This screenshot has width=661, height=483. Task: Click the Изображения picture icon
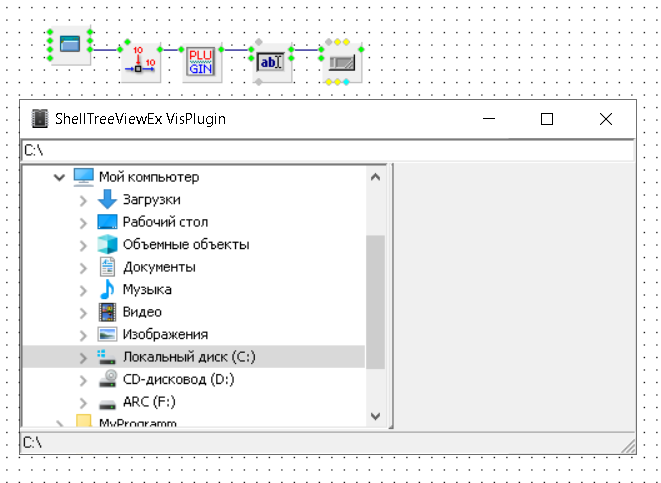click(107, 334)
